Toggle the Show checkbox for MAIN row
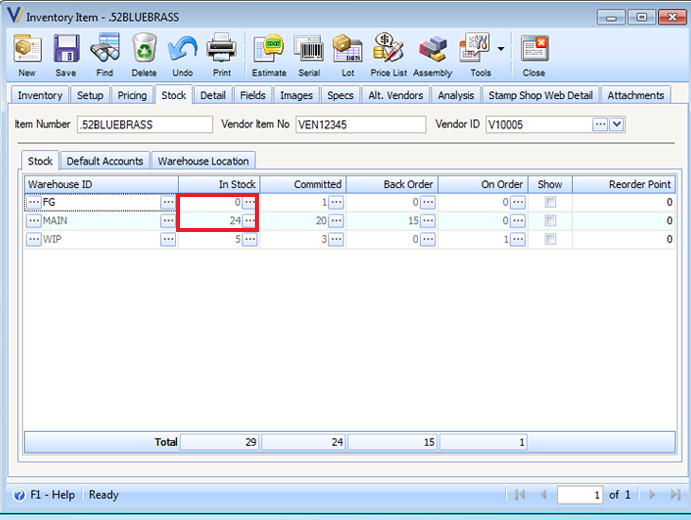691x520 pixels. tap(550, 220)
